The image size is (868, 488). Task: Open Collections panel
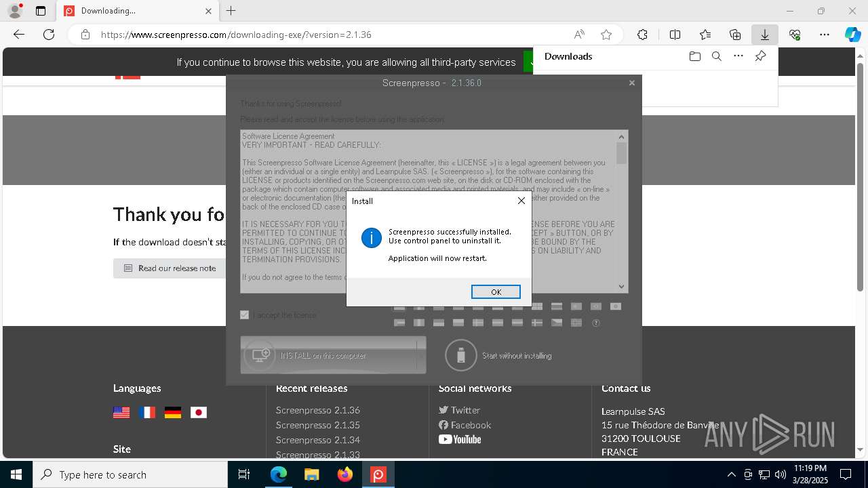pyautogui.click(x=735, y=35)
